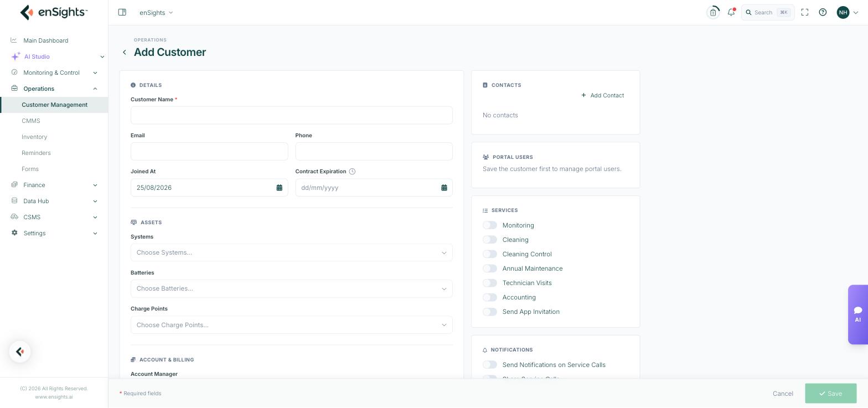Click the Contract Expiration clock info icon

(x=352, y=172)
